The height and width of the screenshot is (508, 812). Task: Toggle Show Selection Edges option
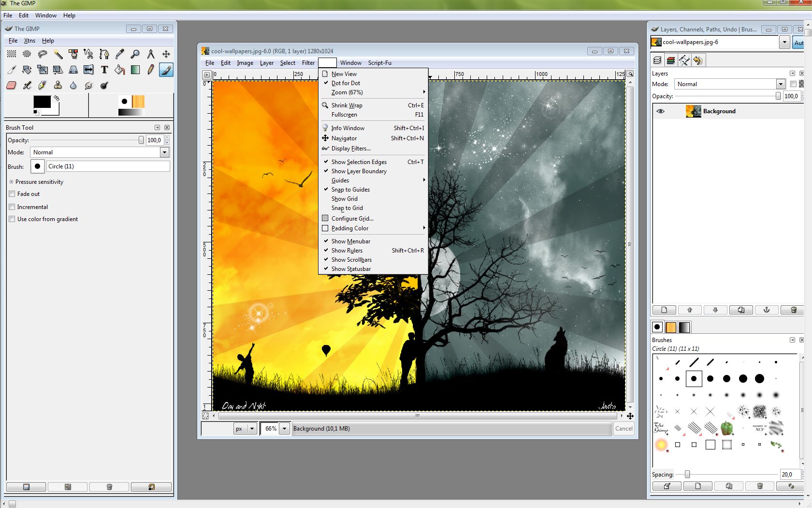(x=373, y=162)
